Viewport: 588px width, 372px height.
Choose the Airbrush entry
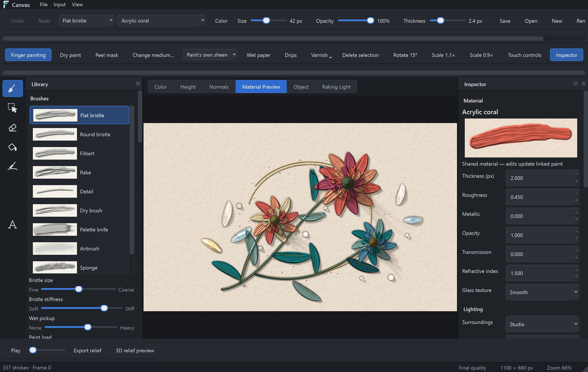(80, 249)
